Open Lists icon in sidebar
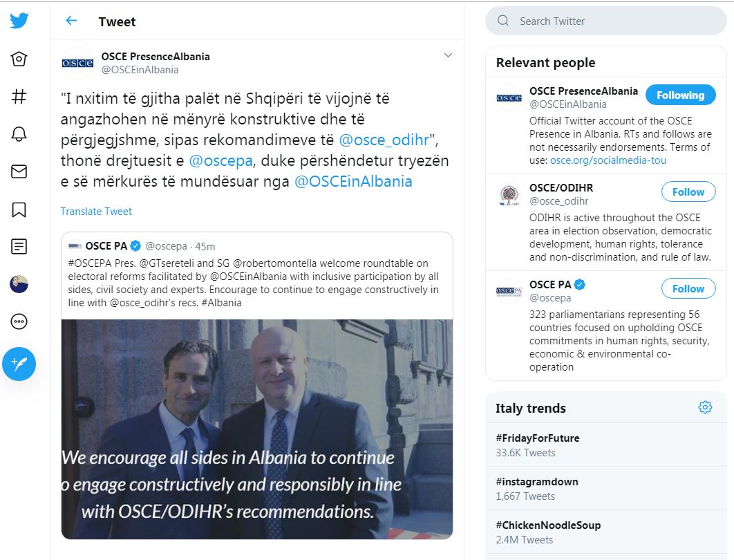734x560 pixels. click(19, 246)
